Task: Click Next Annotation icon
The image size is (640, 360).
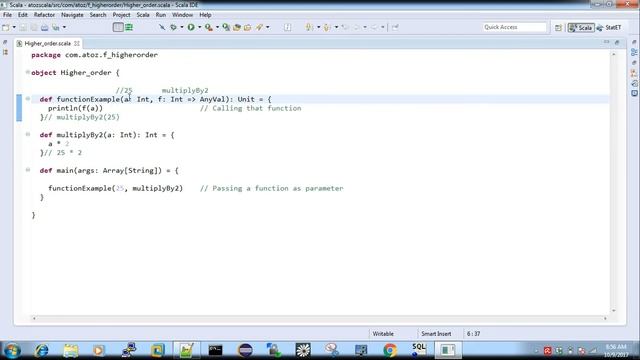Action: point(309,27)
